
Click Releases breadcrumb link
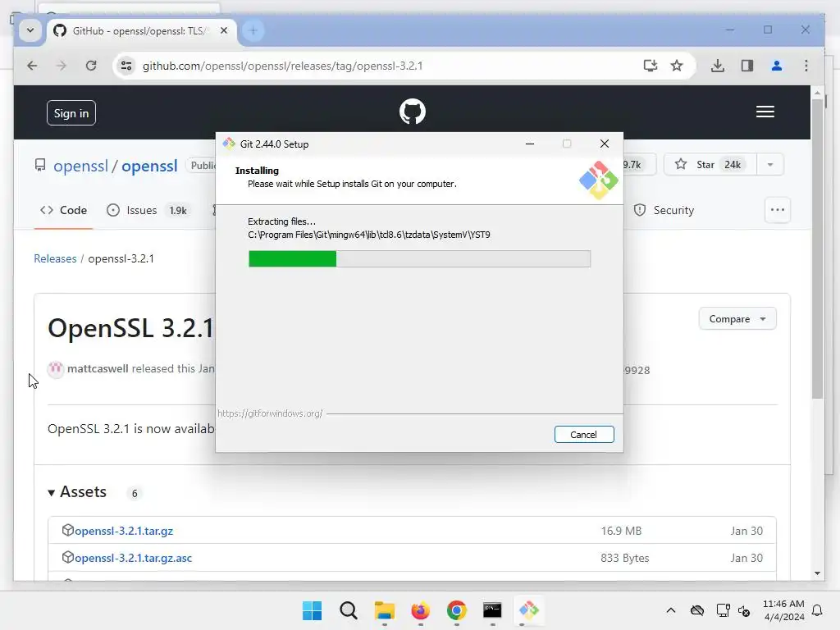point(55,258)
